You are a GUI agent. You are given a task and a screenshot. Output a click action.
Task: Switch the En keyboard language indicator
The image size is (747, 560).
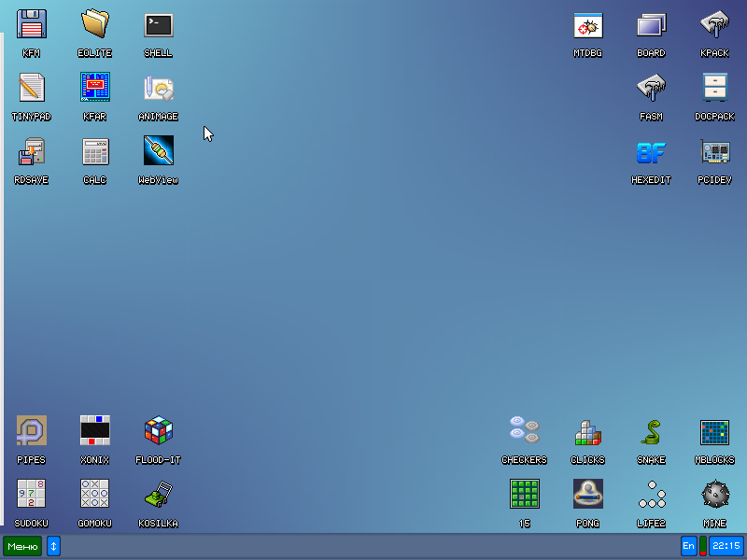point(688,547)
